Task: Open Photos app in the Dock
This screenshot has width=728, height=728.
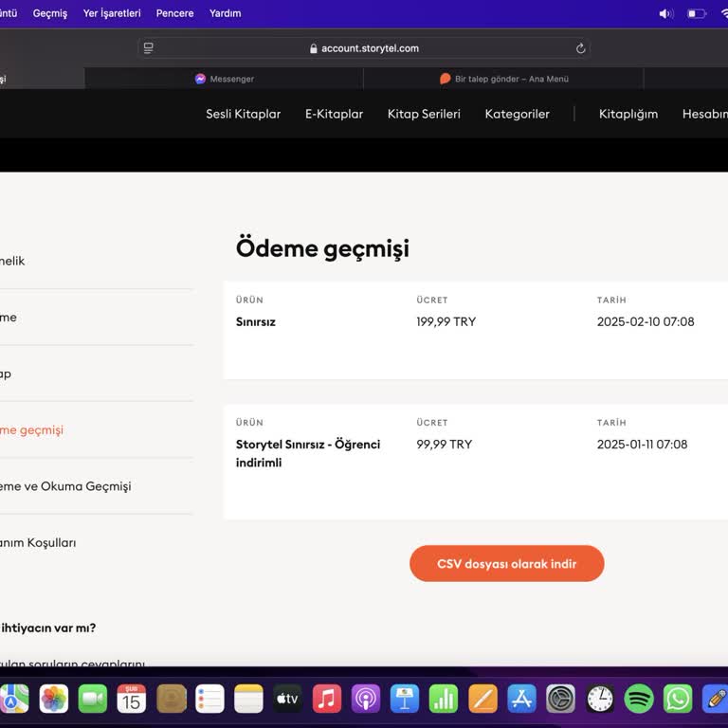Action: (x=54, y=699)
